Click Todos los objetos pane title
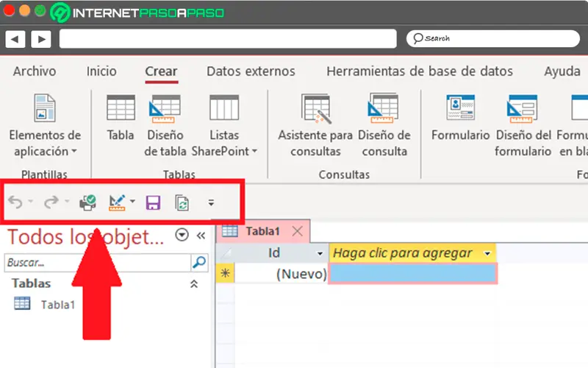 [85, 236]
